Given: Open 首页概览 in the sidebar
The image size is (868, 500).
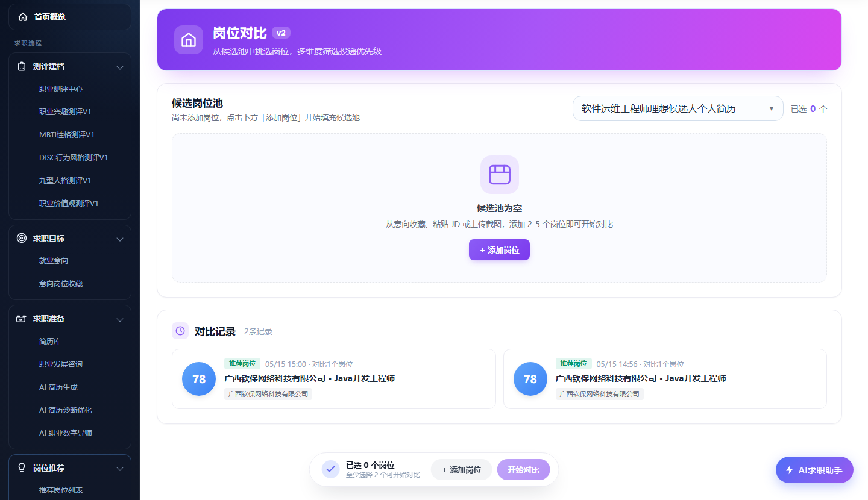Looking at the screenshot, I should click(70, 17).
